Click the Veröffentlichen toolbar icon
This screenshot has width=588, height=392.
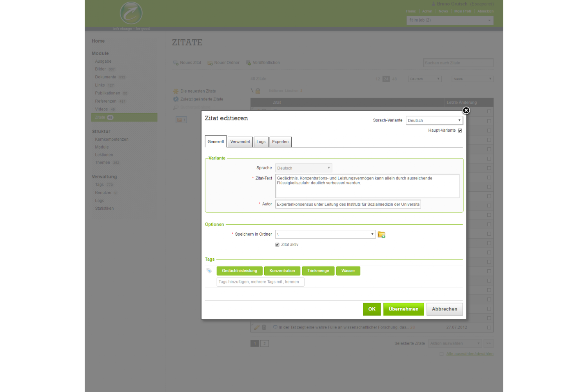tap(248, 63)
